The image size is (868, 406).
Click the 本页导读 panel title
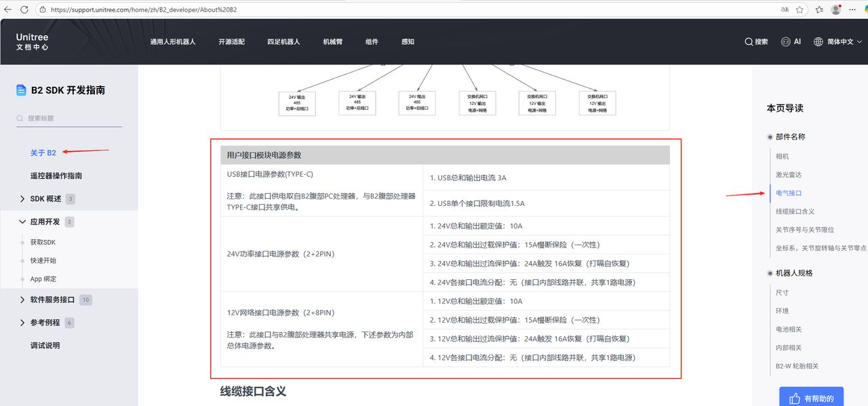pos(785,108)
